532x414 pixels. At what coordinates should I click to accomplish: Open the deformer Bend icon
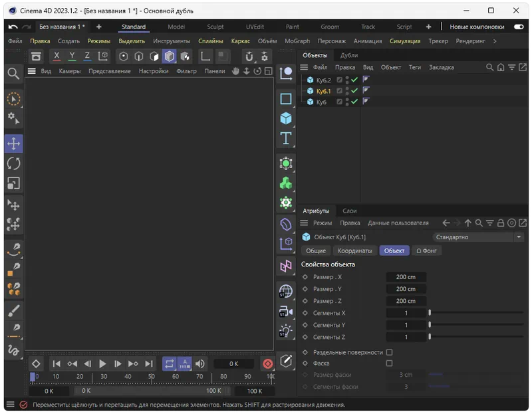pos(286,225)
